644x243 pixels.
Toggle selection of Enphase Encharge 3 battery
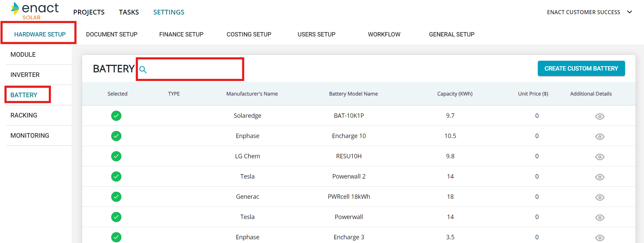pos(116,237)
